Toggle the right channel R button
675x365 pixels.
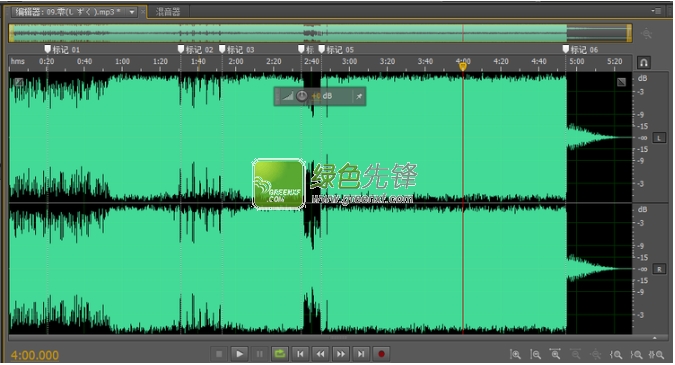tap(659, 269)
